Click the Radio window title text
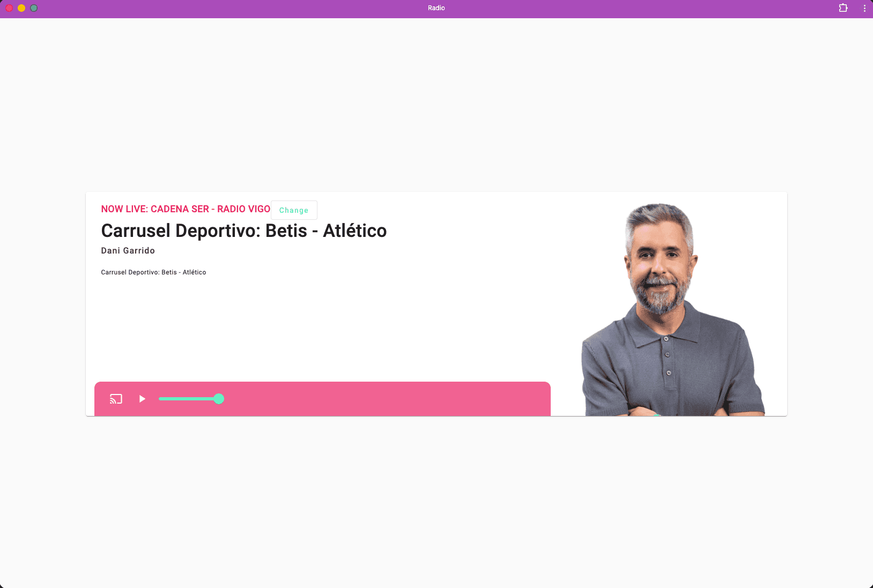Viewport: 873px width, 588px height. 436,8
